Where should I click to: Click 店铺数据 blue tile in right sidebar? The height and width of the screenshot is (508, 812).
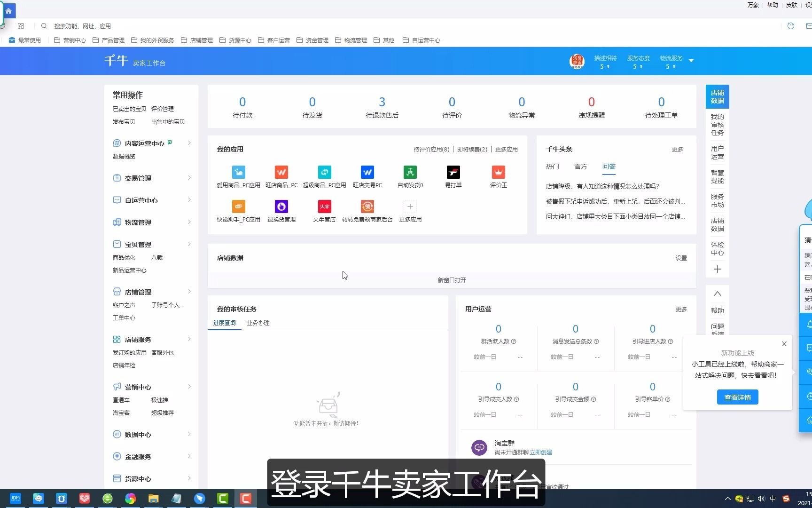tap(717, 96)
